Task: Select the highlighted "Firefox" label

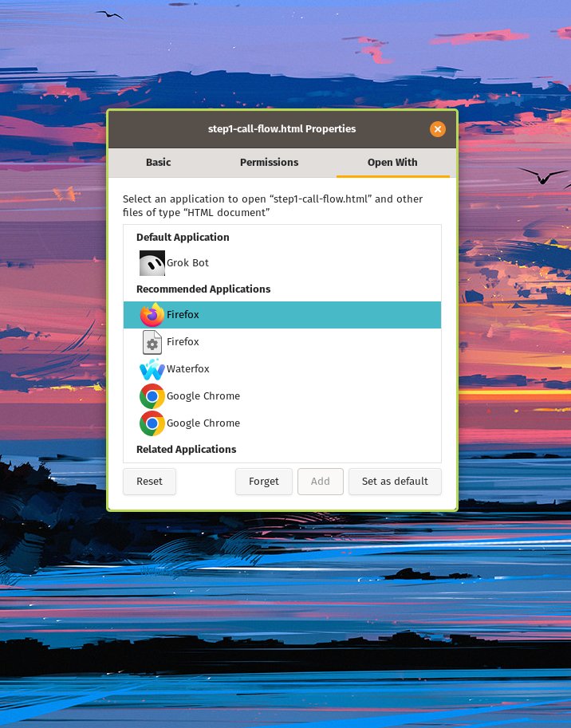Action: coord(183,315)
